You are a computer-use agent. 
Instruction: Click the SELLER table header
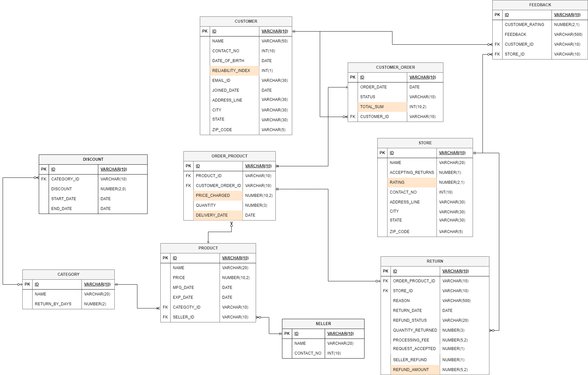coord(323,324)
